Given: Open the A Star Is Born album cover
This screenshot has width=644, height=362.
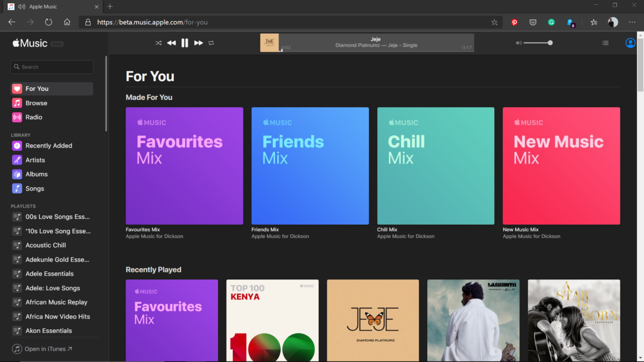Looking at the screenshot, I should pos(574,321).
